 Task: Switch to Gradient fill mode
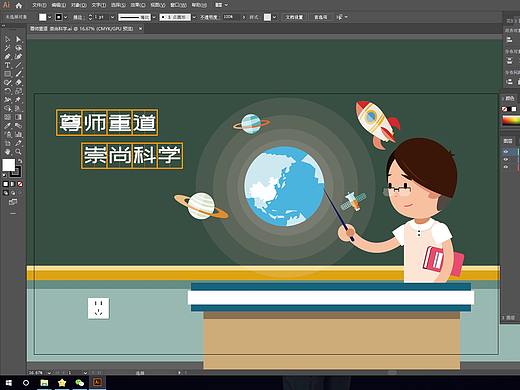click(13, 184)
